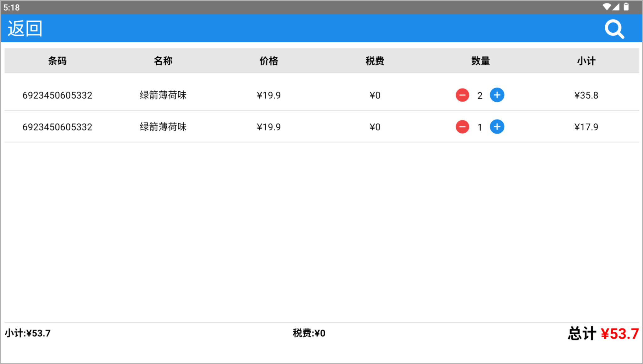Viewport: 643px width, 364px height.
Task: Tap the search magnifier icon
Action: 614,29
